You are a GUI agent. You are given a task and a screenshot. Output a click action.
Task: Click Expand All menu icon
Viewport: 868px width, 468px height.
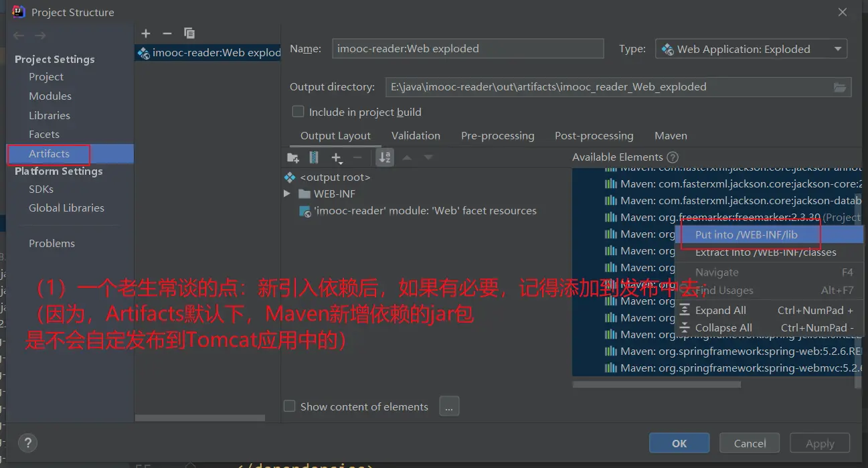pos(685,310)
